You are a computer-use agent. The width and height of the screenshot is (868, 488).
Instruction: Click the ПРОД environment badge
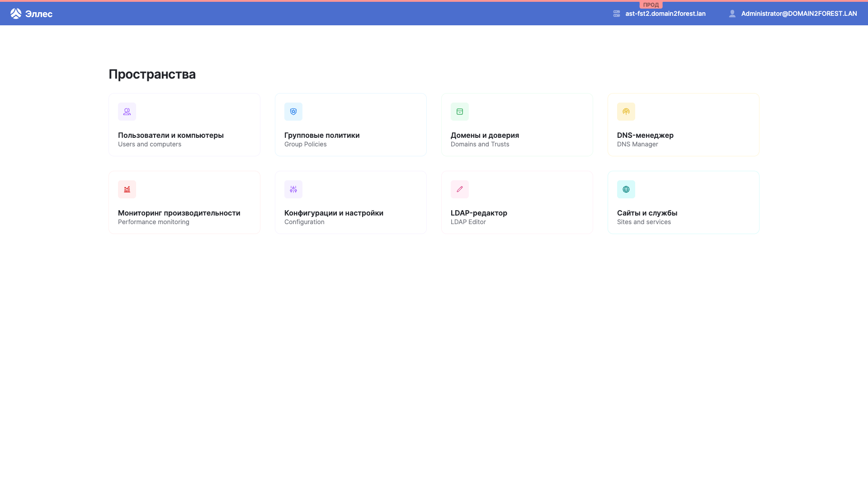tap(651, 5)
